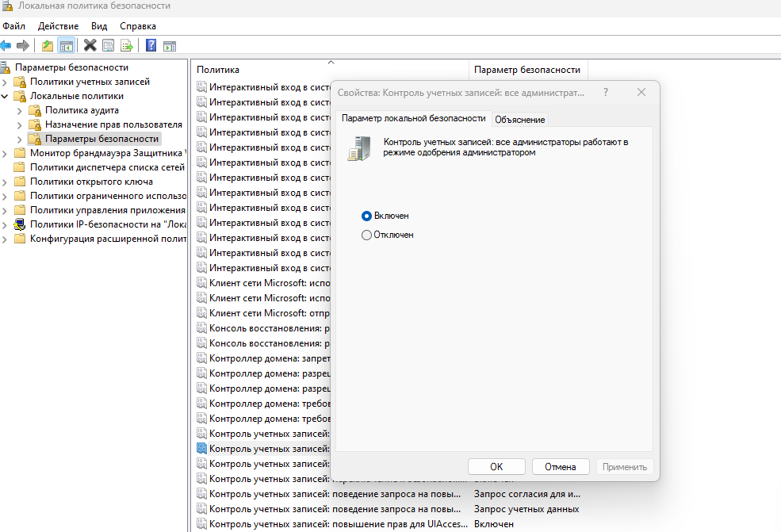Open the Справка menu
The width and height of the screenshot is (781, 532).
click(x=138, y=26)
